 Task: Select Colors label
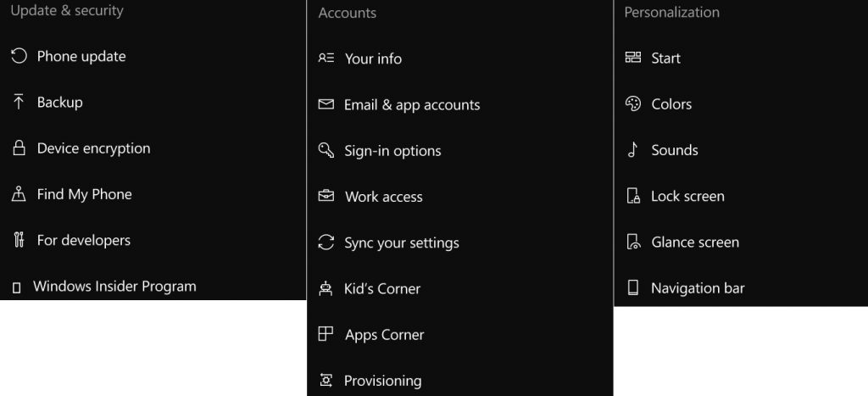click(671, 104)
